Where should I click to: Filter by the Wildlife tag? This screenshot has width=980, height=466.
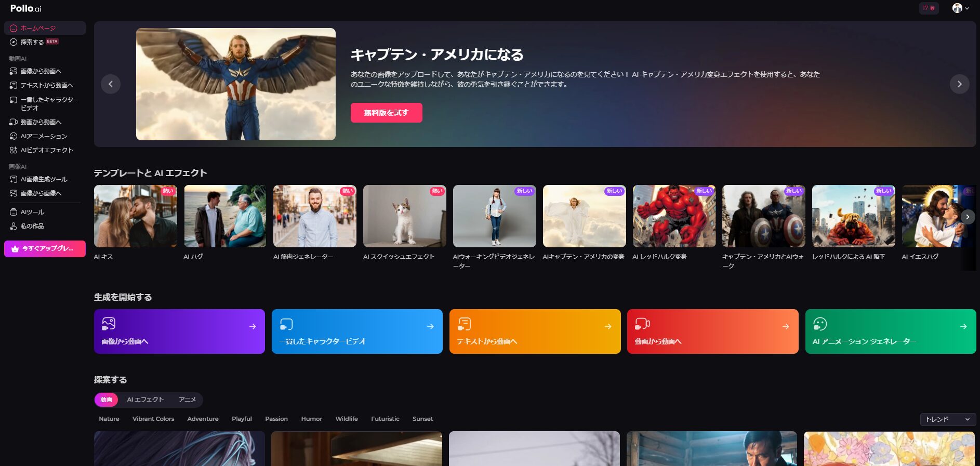(x=347, y=419)
